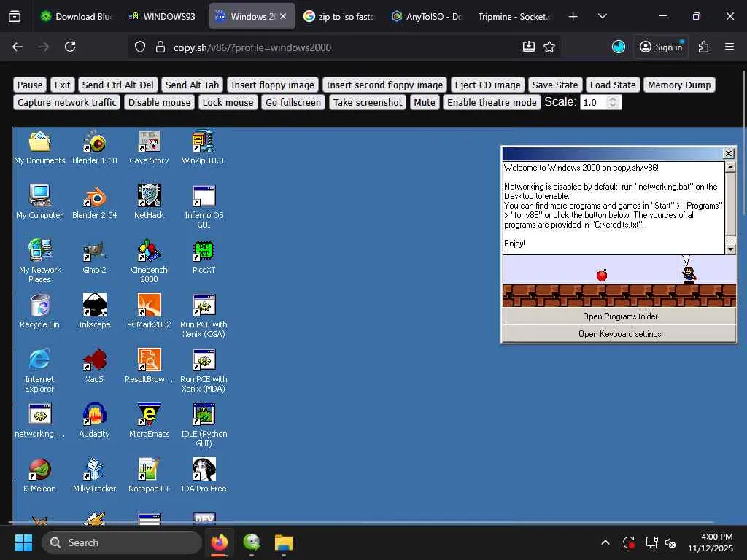Image resolution: width=747 pixels, height=560 pixels.
Task: Show hidden icons in system tray
Action: click(x=605, y=542)
